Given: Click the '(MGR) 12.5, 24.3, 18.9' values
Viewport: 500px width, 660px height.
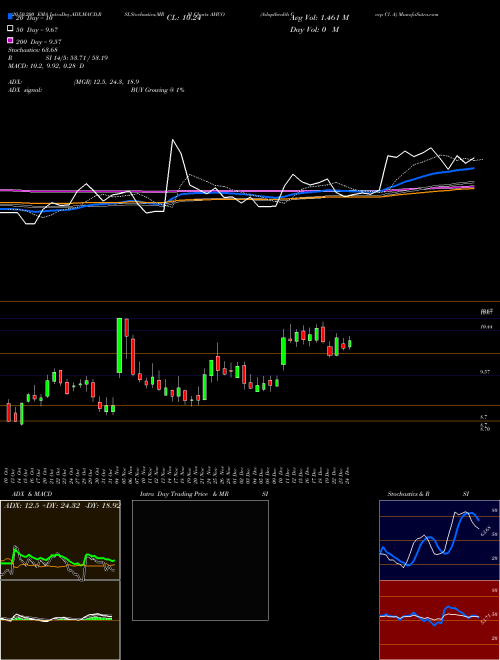Looking at the screenshot, I should coord(106,82).
